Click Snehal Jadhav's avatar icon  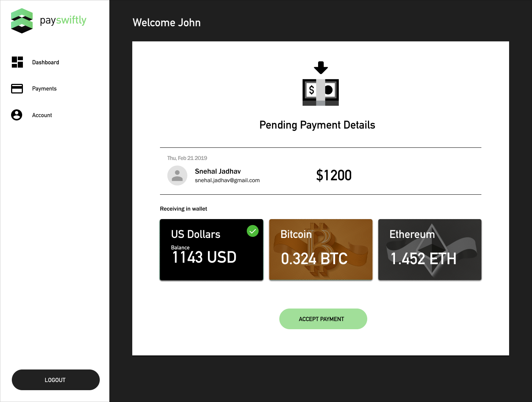(x=177, y=176)
